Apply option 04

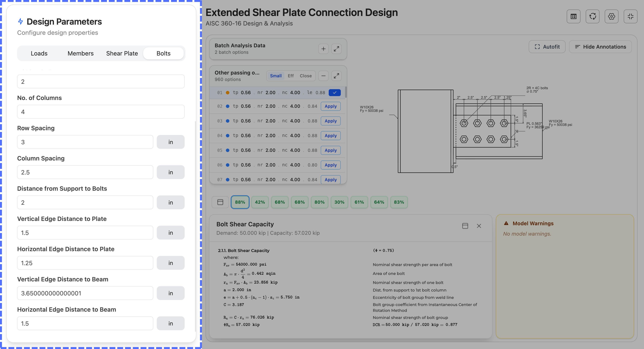pos(330,136)
